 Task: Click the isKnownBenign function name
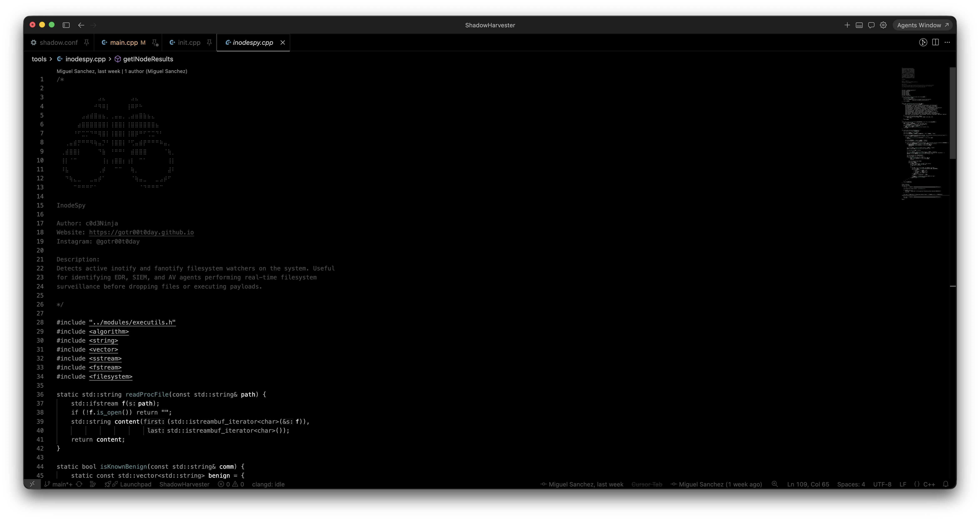click(123, 467)
